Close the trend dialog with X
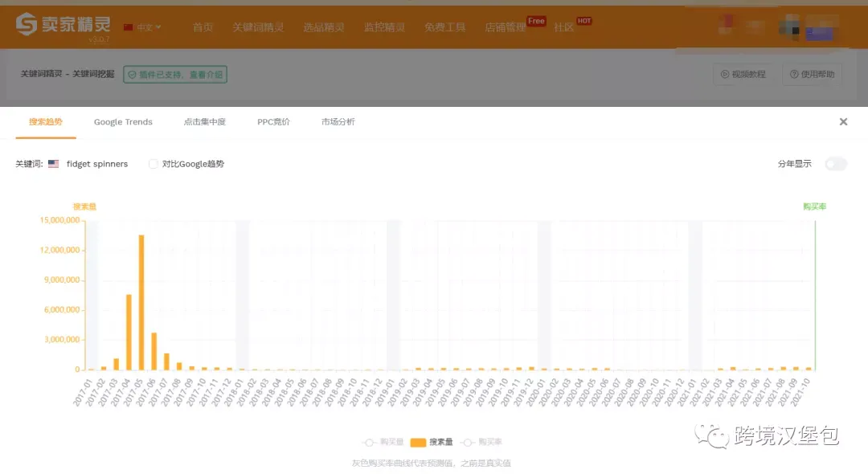 843,121
